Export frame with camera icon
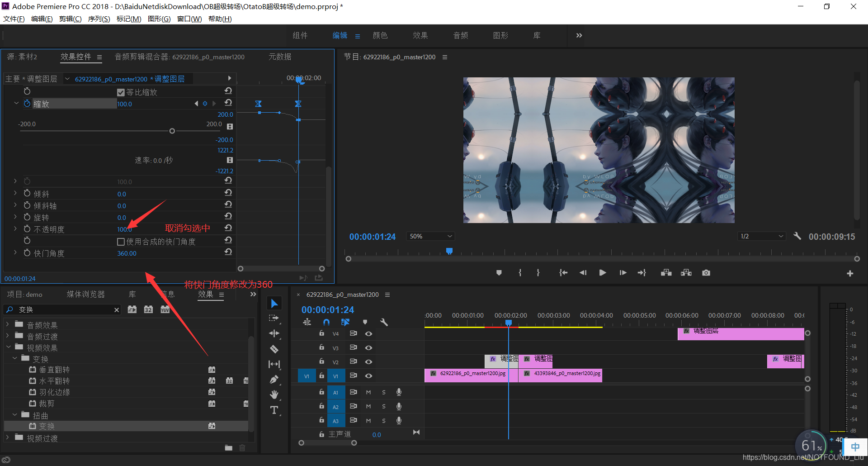Viewport: 868px width, 466px height. click(706, 273)
